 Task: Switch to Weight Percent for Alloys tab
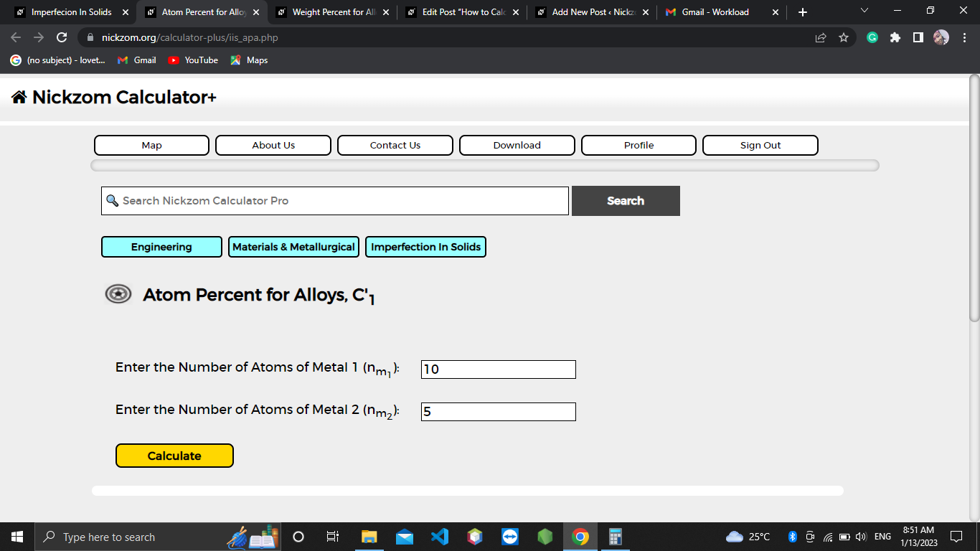[x=333, y=12]
